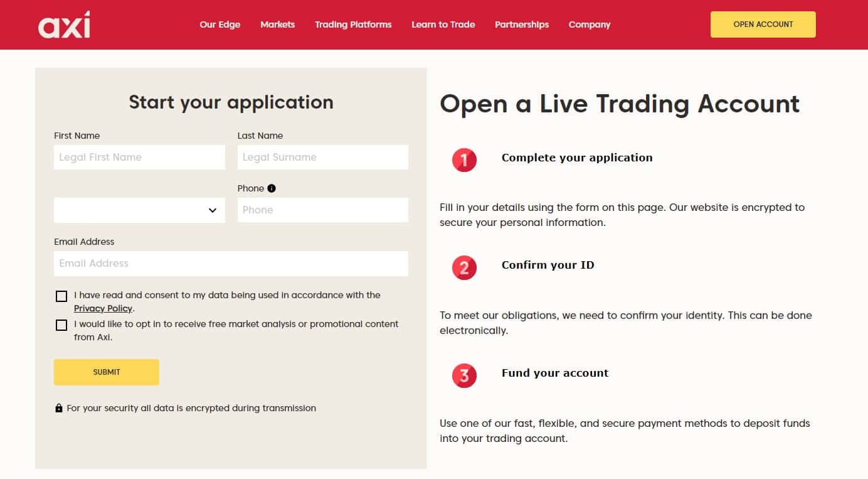
Task: Click the red step 3 number badge
Action: (464, 375)
